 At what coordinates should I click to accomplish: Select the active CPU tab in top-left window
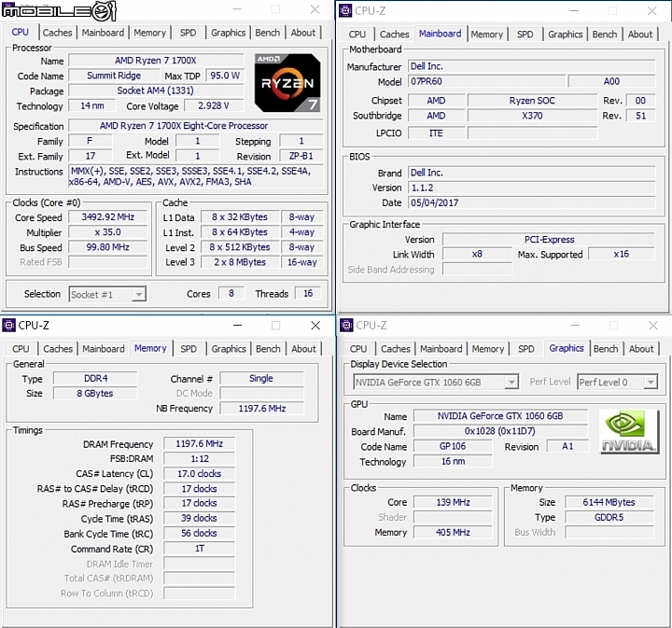pyautogui.click(x=21, y=32)
